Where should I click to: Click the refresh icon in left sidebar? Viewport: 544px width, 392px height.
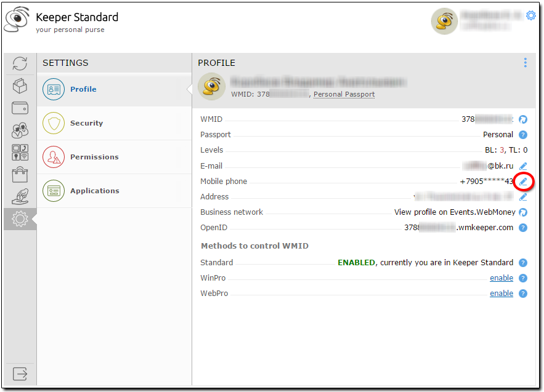[x=20, y=63]
